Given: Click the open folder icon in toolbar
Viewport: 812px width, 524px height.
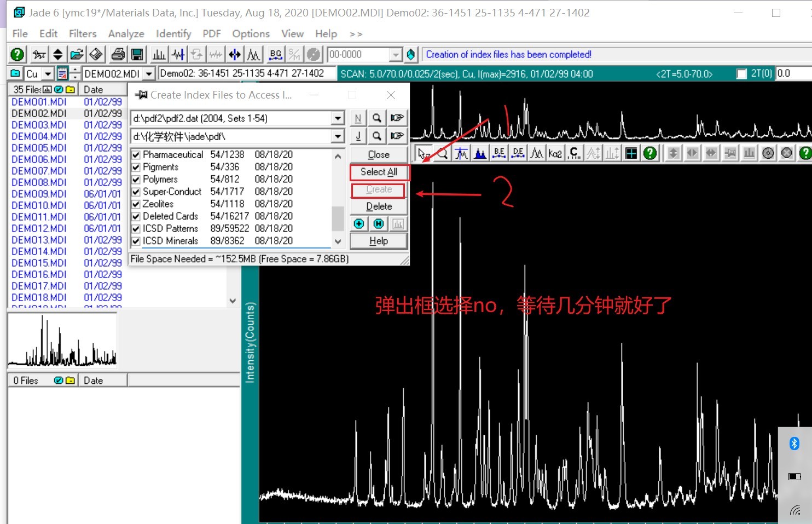Looking at the screenshot, I should pos(77,54).
